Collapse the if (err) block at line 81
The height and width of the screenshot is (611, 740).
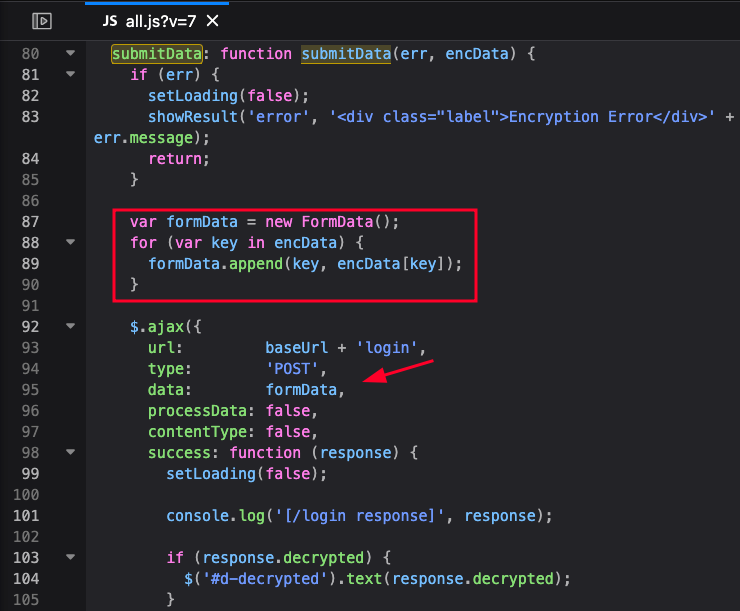pyautogui.click(x=70, y=75)
